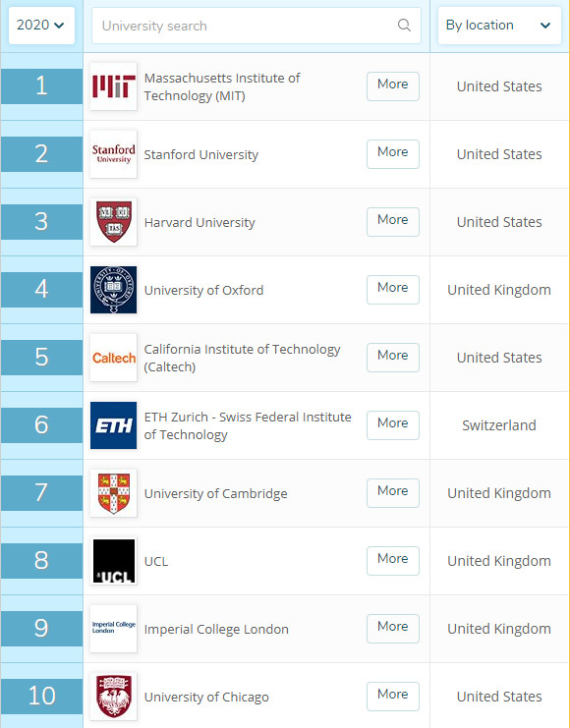
Task: Click the UCL logo
Action: [113, 561]
